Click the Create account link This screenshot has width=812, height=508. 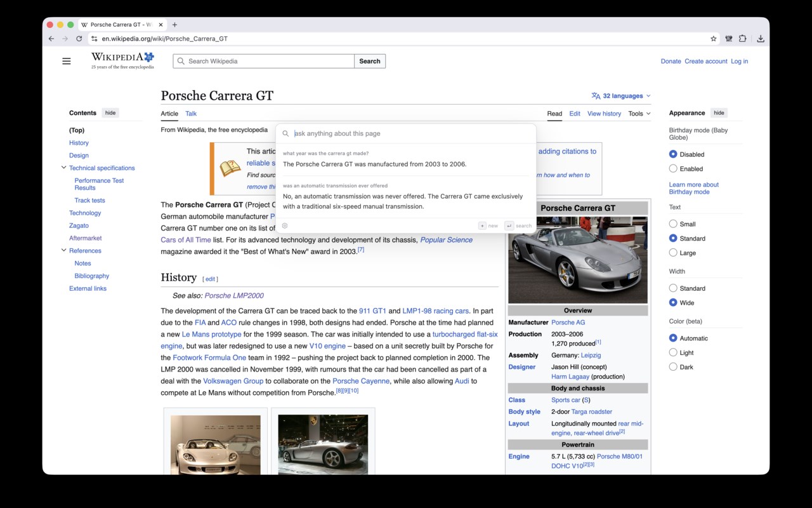(706, 62)
